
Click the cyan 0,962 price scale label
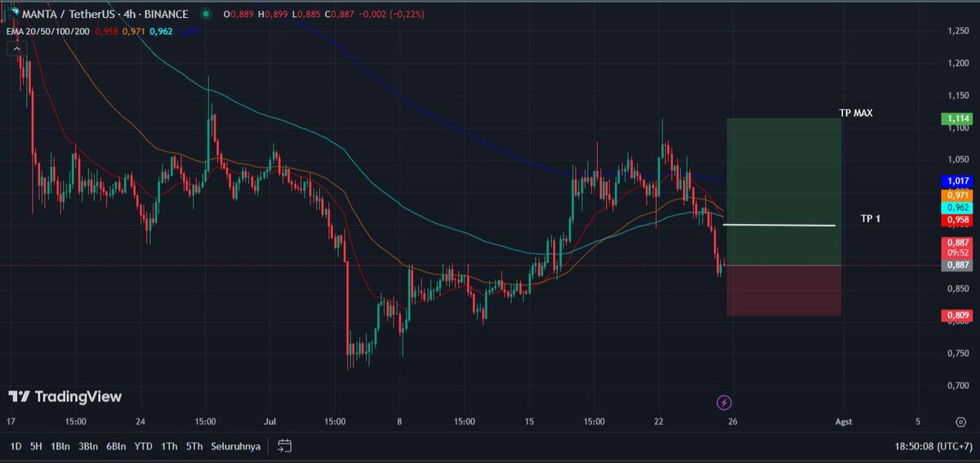(957, 208)
